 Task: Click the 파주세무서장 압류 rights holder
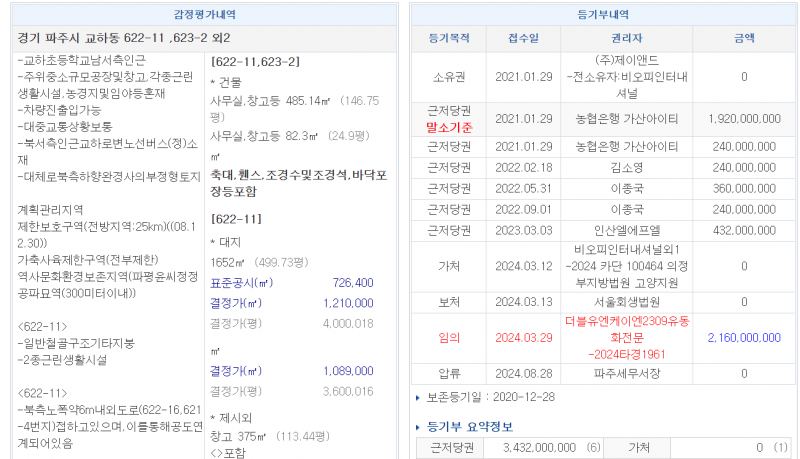tap(626, 373)
